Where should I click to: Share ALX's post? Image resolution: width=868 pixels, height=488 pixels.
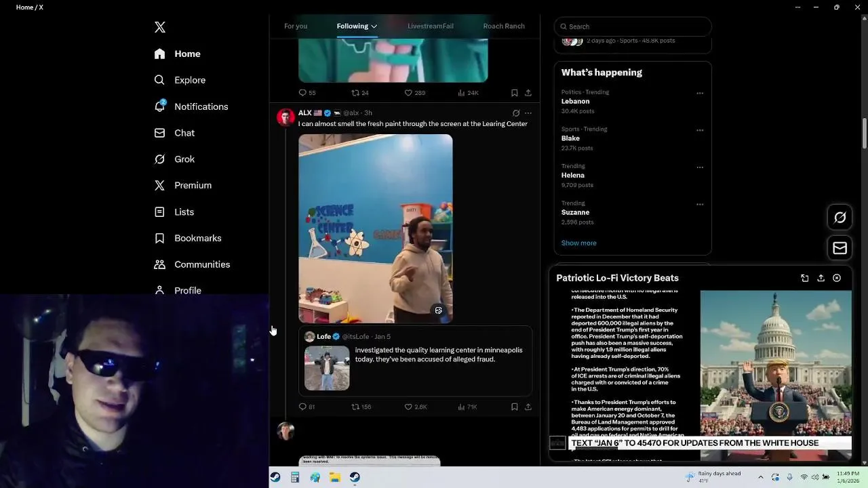pyautogui.click(x=528, y=407)
